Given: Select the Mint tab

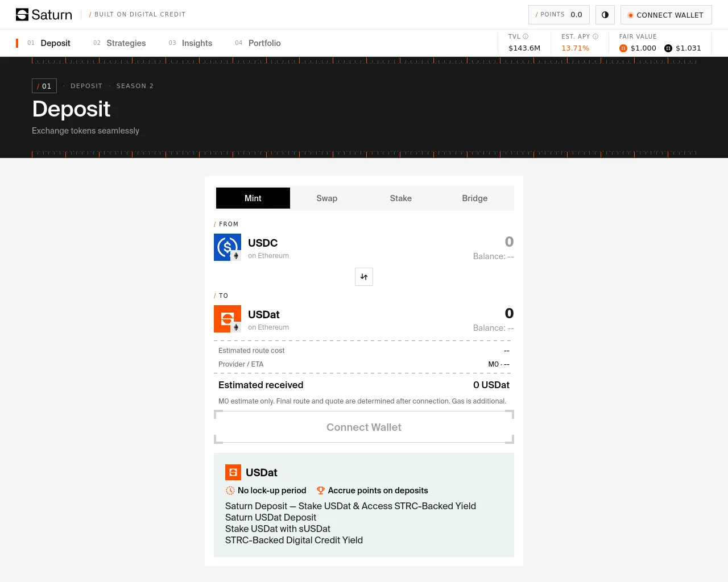Looking at the screenshot, I should pos(253,198).
